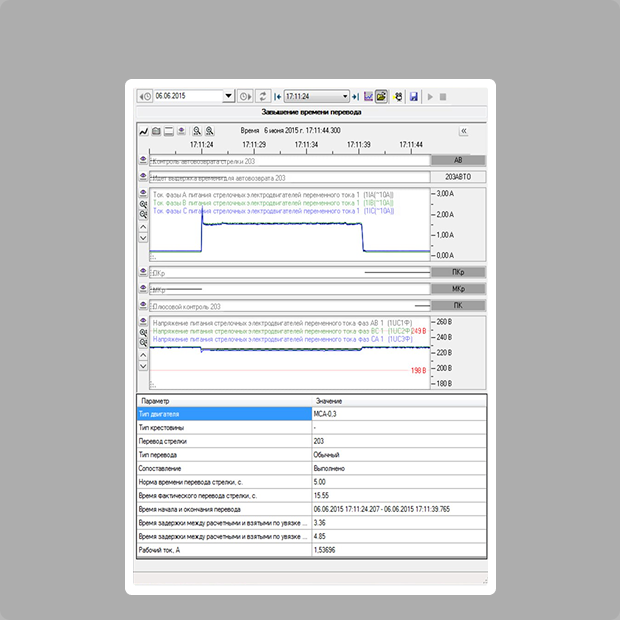Select the Норма времени перевода стрелки row
The image size is (620, 620).
point(312,482)
